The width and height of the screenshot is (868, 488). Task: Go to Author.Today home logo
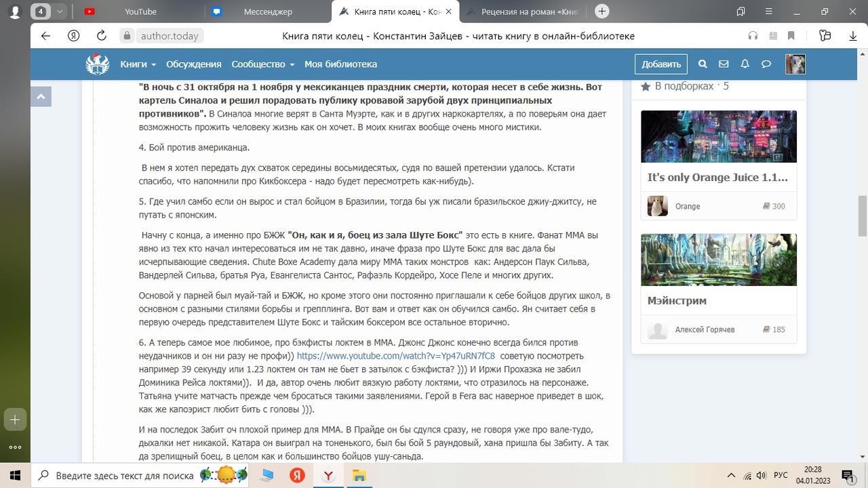click(98, 64)
